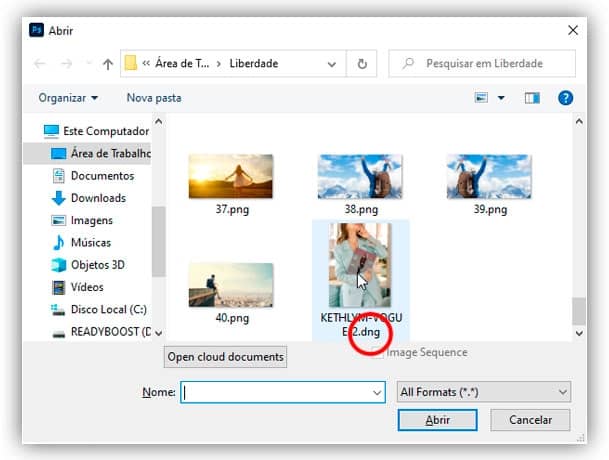Click the blue Downloads arrow icon
The image size is (609, 460).
pos(59,198)
